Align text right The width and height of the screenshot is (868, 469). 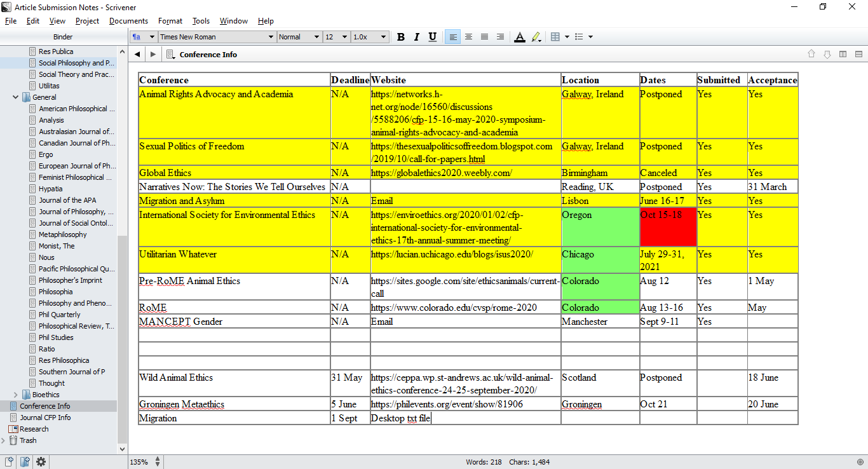click(x=500, y=37)
